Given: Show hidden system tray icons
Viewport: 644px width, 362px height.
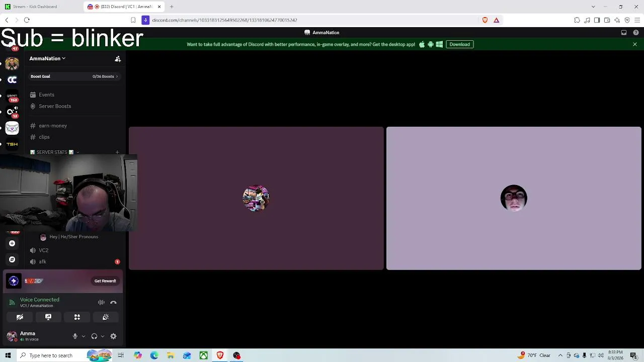Looking at the screenshot, I should 560,355.
